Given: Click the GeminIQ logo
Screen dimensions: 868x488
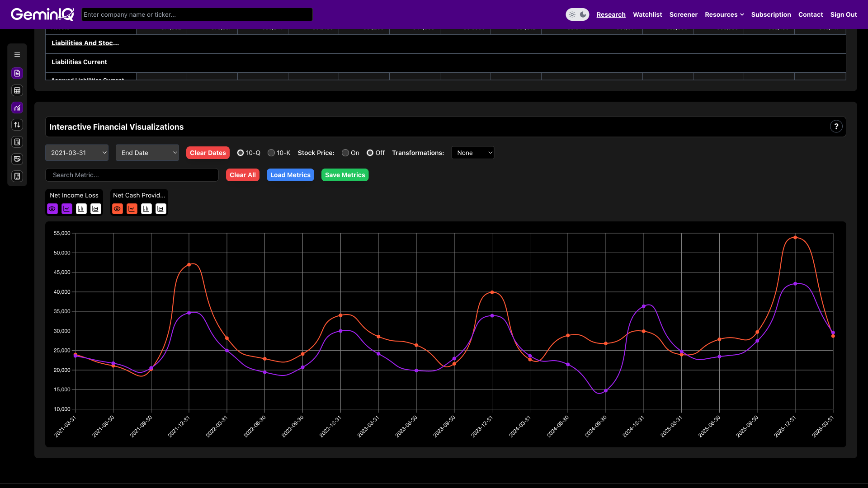Looking at the screenshot, I should (42, 14).
